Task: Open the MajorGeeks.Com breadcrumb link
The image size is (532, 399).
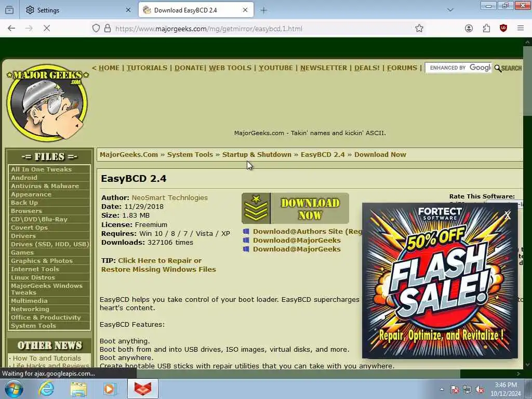Action: tap(129, 155)
